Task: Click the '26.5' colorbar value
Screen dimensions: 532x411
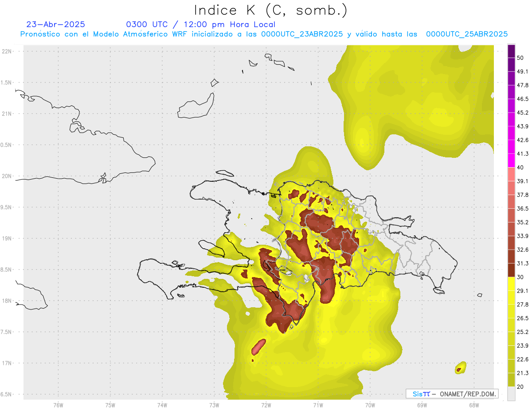Action: (523, 318)
